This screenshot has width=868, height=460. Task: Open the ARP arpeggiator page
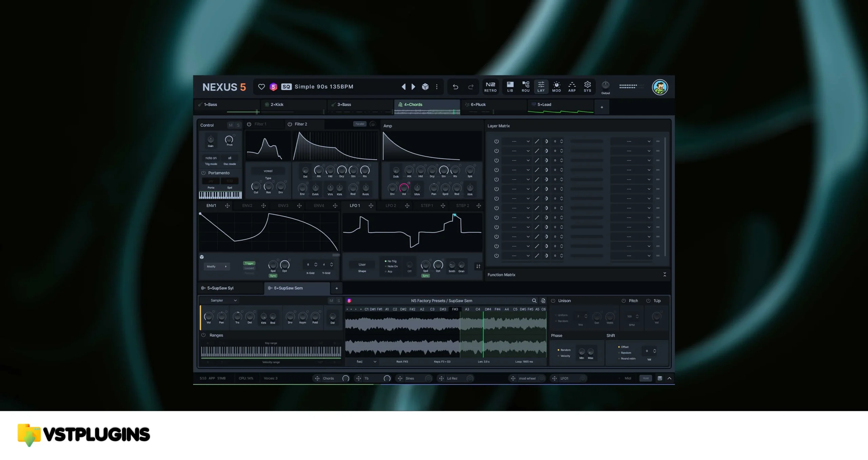pos(572,87)
